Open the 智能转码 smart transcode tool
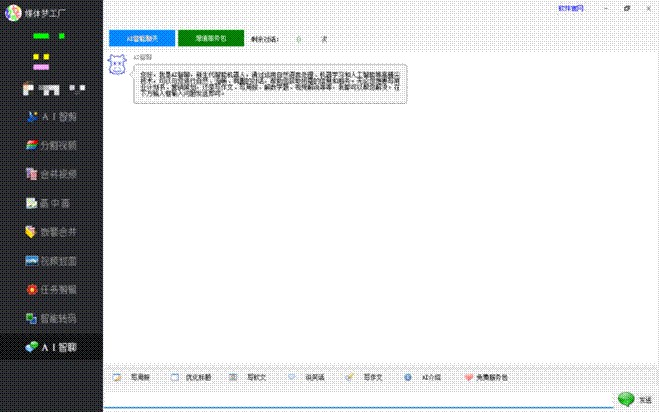 tap(51, 318)
